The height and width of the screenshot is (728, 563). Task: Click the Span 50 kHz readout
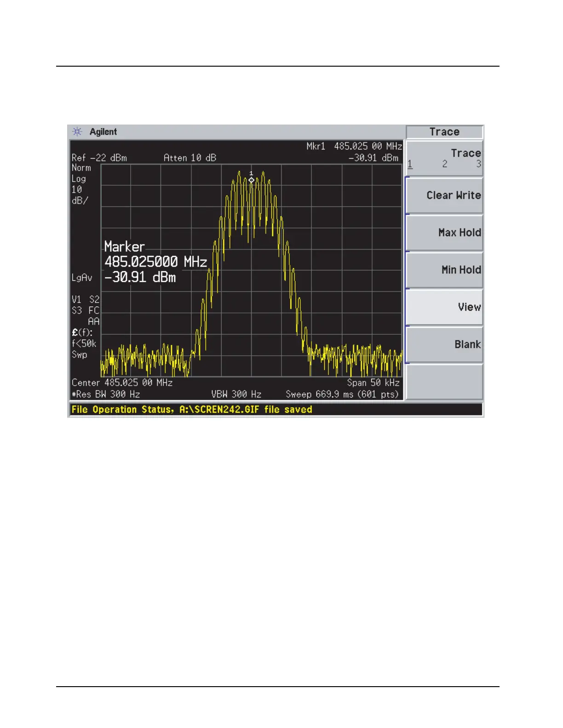coord(373,383)
